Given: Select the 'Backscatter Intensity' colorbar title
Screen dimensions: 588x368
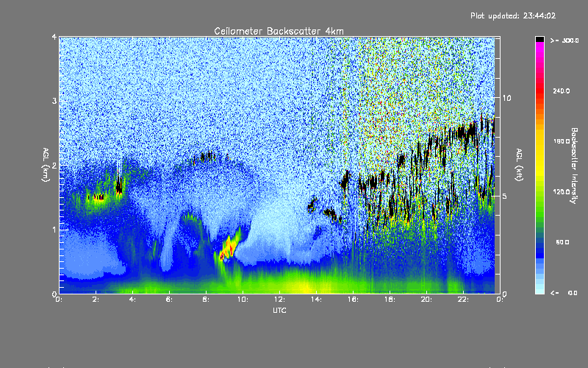Looking at the screenshot, I should click(x=574, y=166).
